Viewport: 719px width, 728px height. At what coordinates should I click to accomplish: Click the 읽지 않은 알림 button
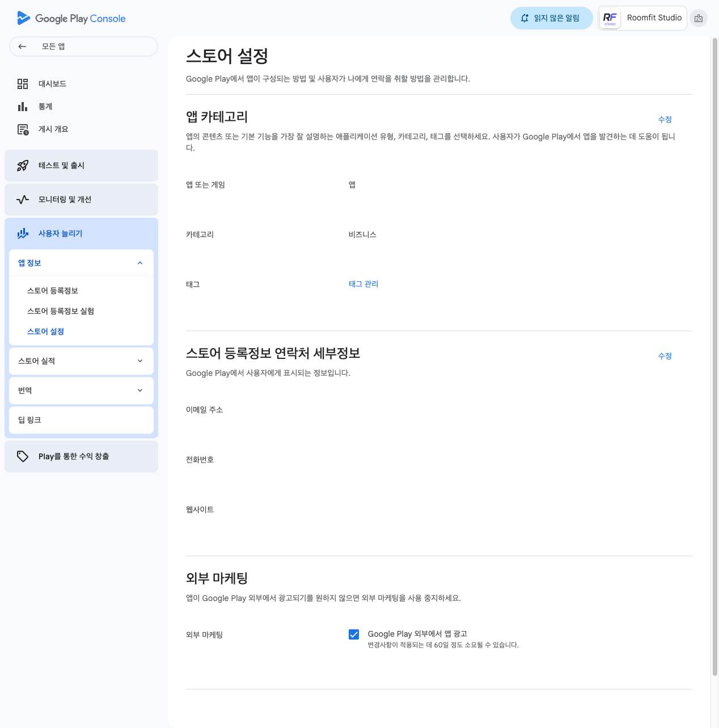551,18
